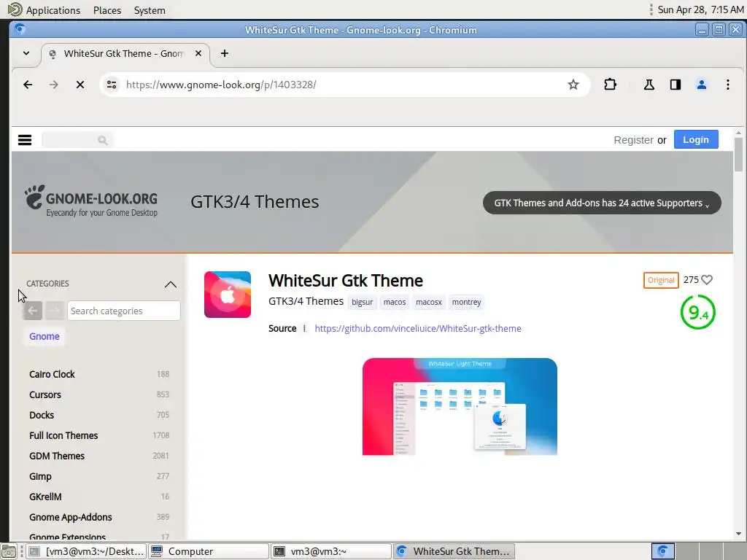
Task: Select the macos tag
Action: (395, 303)
